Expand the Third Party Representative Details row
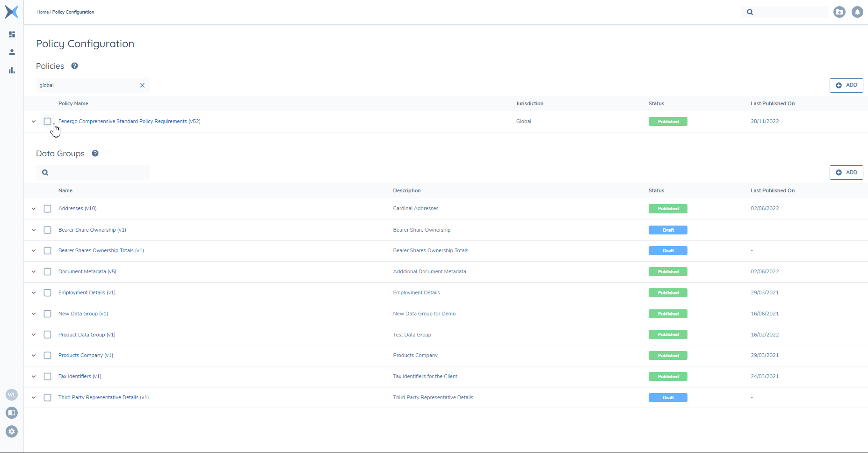The image size is (868, 453). [x=34, y=398]
